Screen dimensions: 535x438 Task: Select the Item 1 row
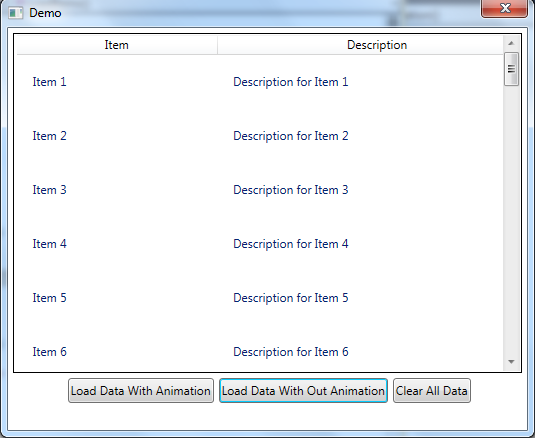pyautogui.click(x=260, y=82)
